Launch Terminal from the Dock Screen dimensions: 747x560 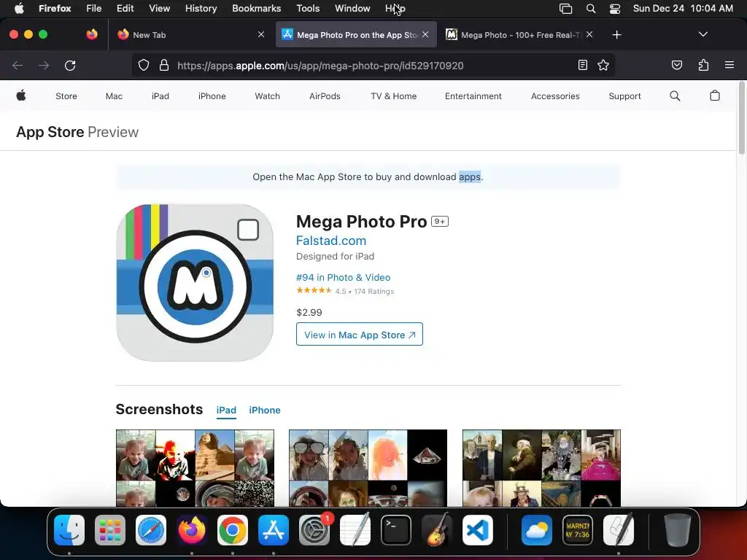396,529
